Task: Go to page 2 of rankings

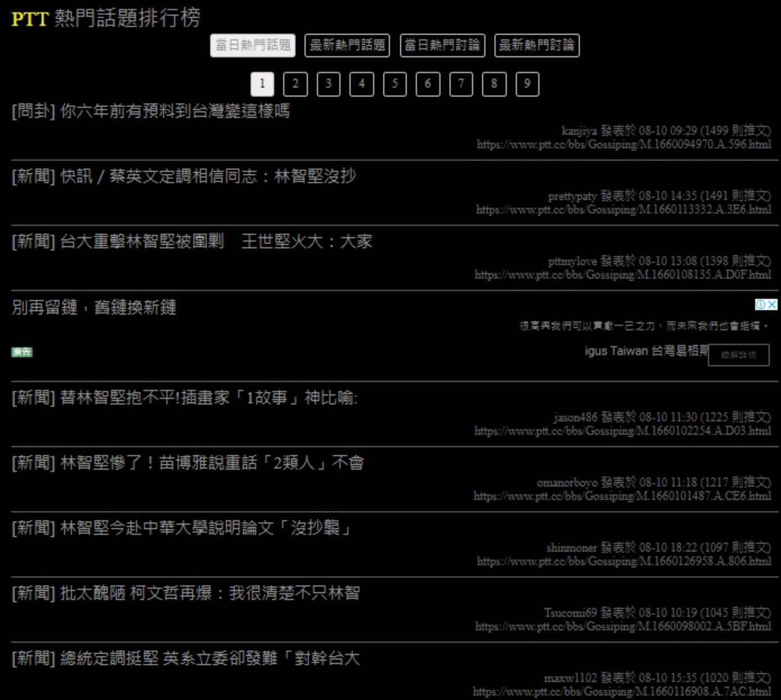Action: click(295, 84)
